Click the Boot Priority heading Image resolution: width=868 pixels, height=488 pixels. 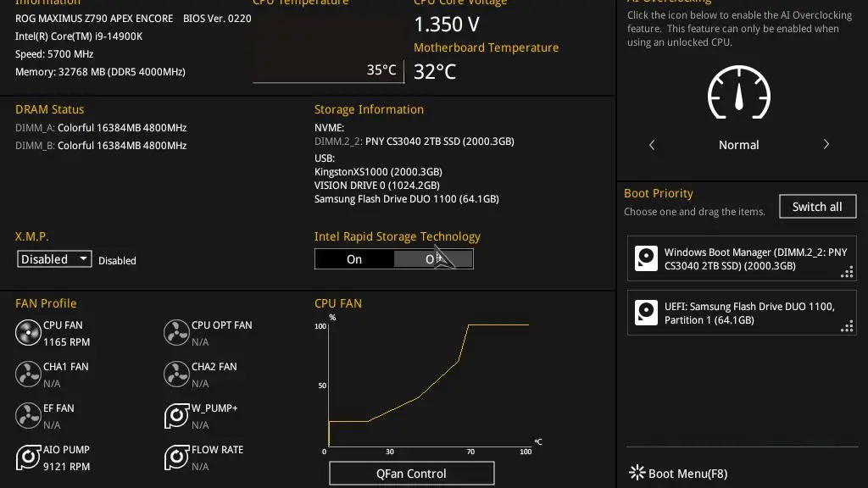pyautogui.click(x=658, y=194)
